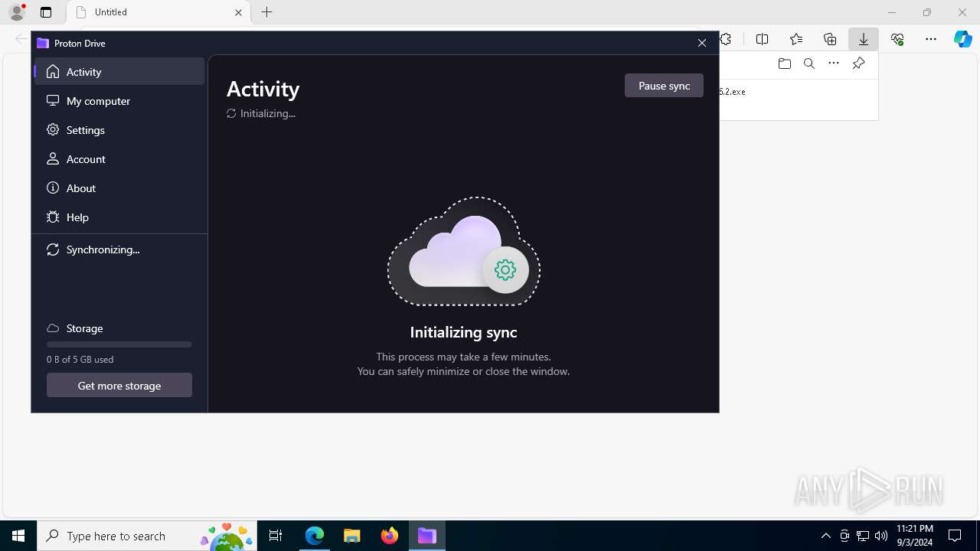The image size is (980, 551).
Task: Open the Account section
Action: point(119,158)
